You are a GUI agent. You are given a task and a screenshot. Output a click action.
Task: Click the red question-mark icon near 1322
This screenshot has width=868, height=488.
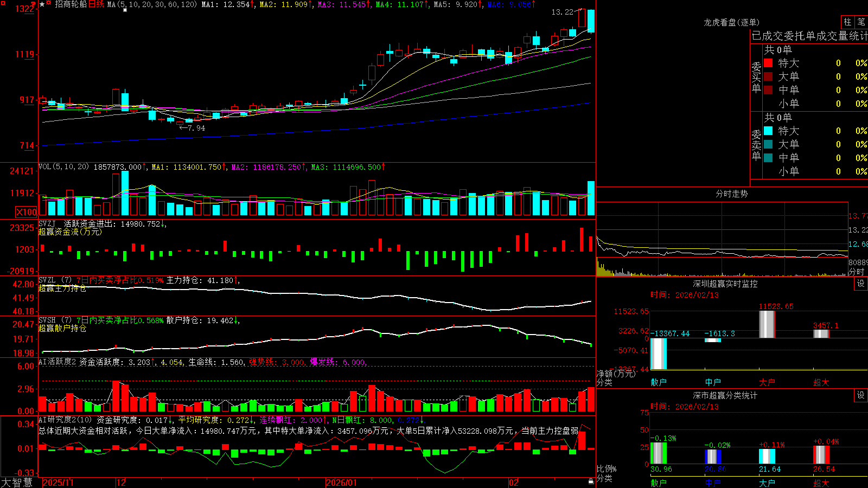(x=33, y=5)
